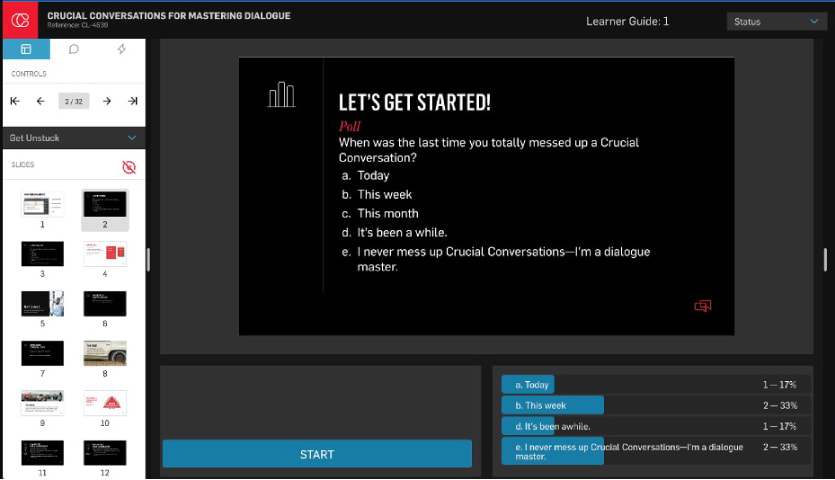Go to the previous slide
Screen dimensions: 835x480
coord(41,101)
